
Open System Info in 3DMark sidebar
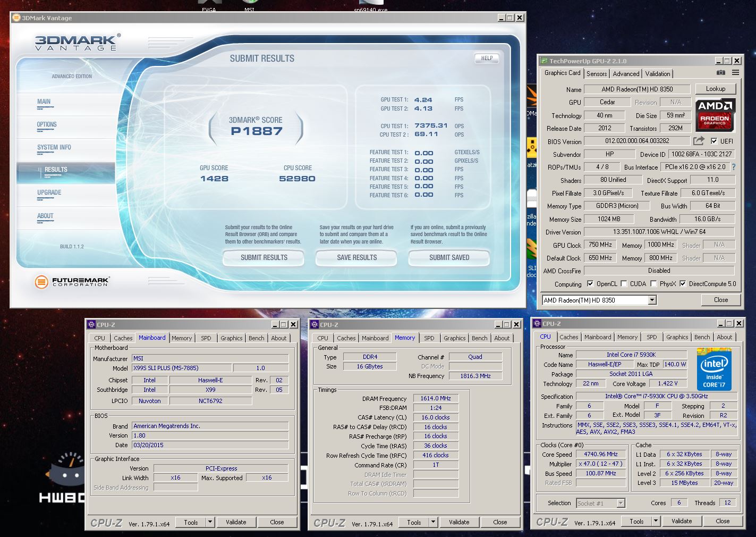[66, 149]
